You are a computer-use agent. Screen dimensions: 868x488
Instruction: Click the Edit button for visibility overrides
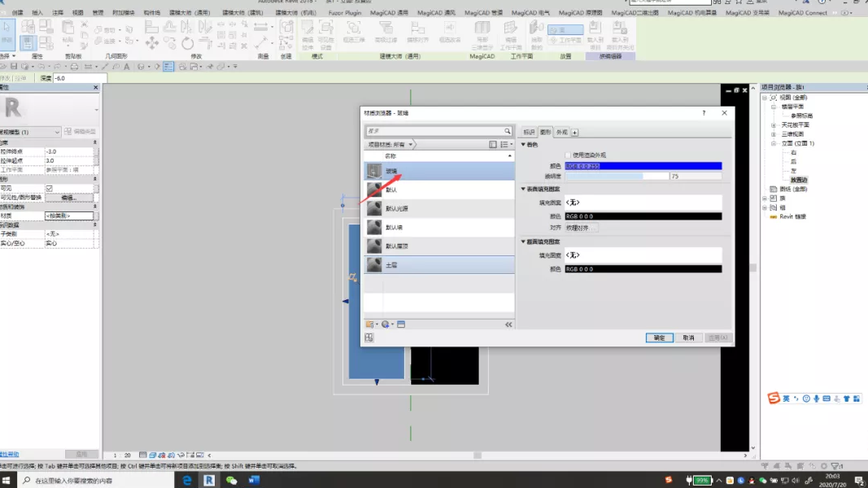coord(68,198)
